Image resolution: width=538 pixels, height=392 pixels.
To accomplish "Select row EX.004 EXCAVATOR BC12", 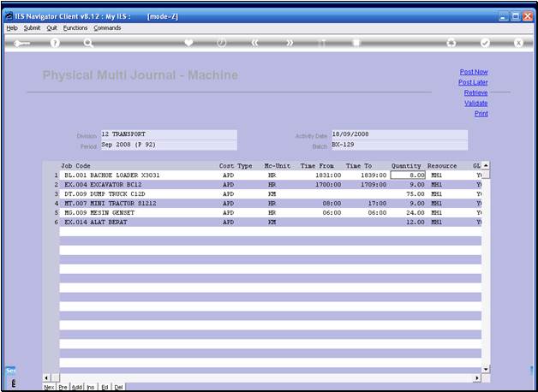I will pyautogui.click(x=271, y=185).
